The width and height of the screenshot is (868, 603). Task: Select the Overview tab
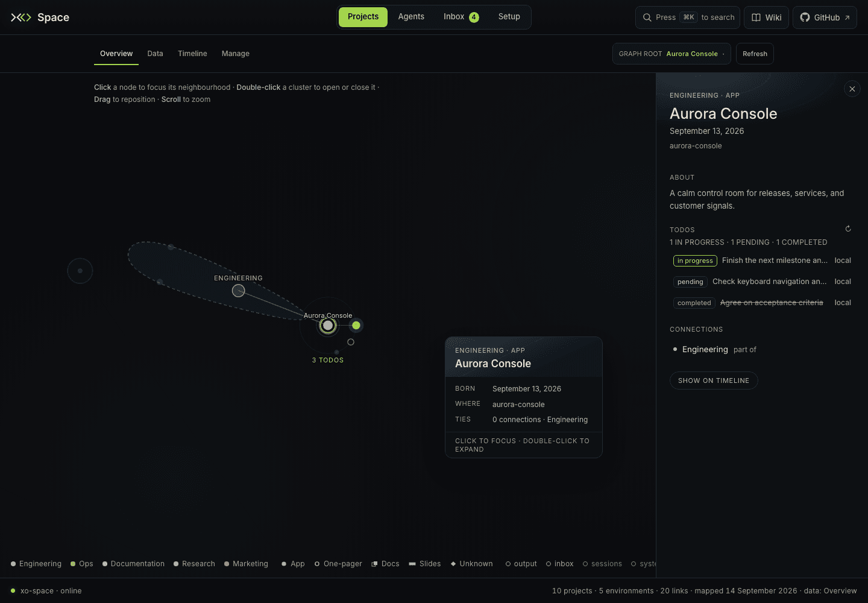[x=116, y=54]
